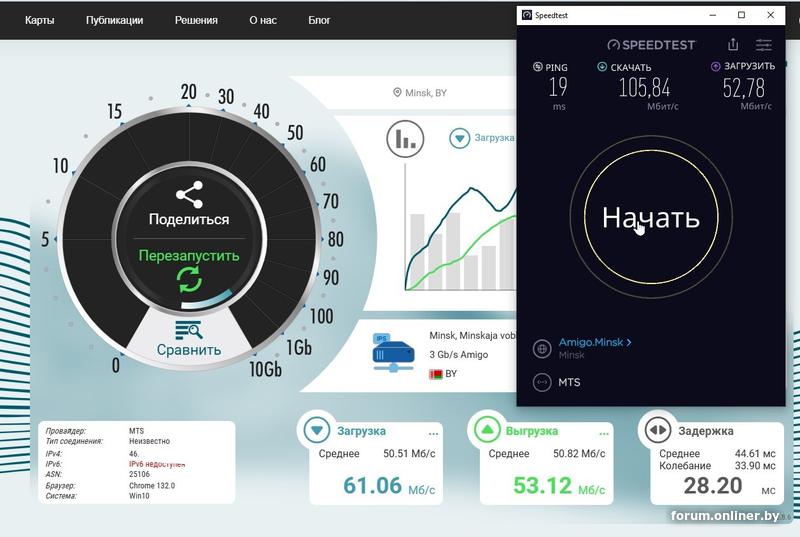Expand options dots on the Загрузка card

(x=433, y=434)
